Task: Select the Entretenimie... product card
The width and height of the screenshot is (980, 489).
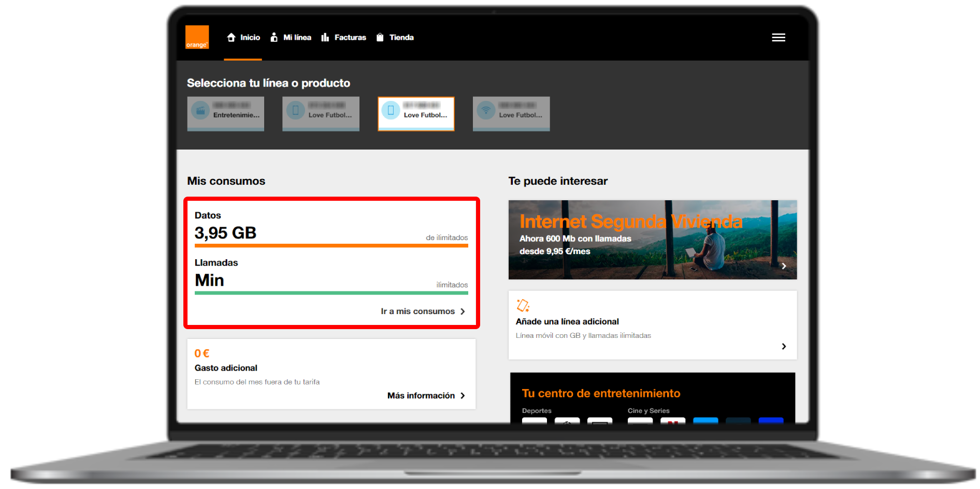Action: (225, 113)
